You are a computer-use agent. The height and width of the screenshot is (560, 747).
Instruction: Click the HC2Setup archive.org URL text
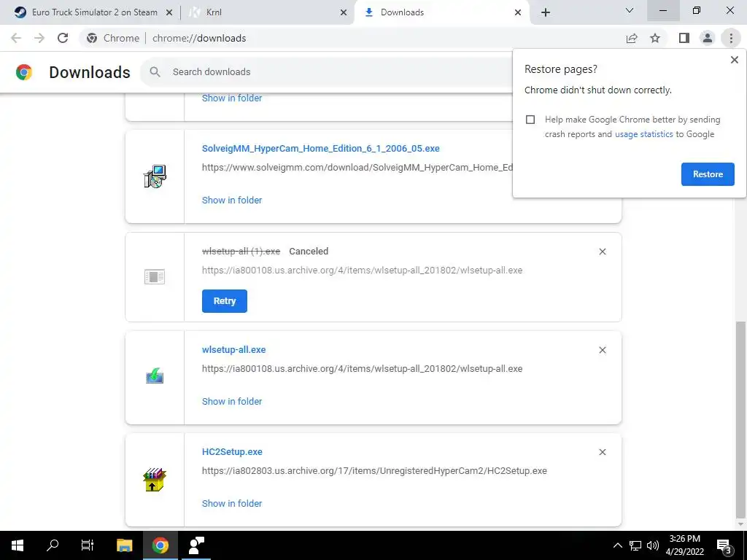(374, 471)
